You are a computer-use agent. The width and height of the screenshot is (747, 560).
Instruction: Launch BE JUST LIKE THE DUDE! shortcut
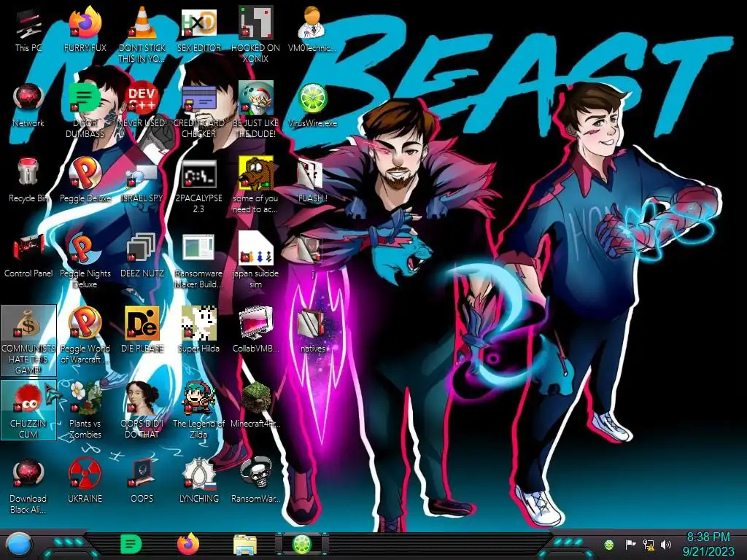(x=255, y=111)
